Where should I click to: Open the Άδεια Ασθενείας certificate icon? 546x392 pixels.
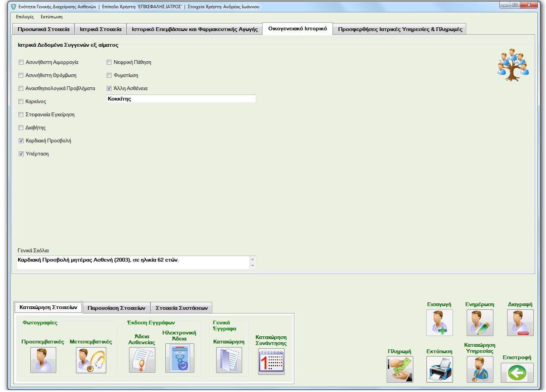click(142, 359)
